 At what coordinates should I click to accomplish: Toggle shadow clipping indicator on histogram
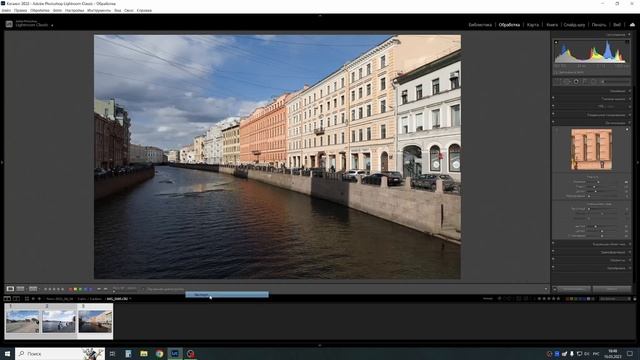tap(556, 42)
